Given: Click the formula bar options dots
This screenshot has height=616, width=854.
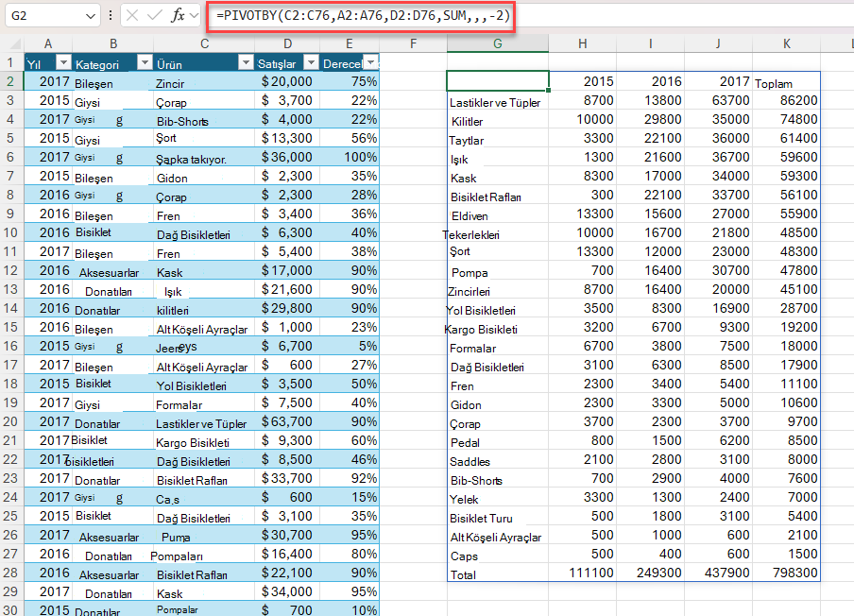Looking at the screenshot, I should click(111, 15).
